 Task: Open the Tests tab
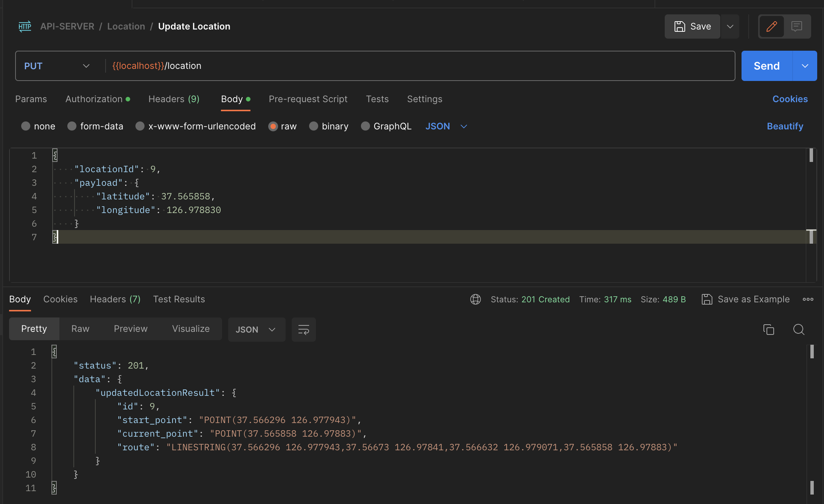[x=377, y=99]
